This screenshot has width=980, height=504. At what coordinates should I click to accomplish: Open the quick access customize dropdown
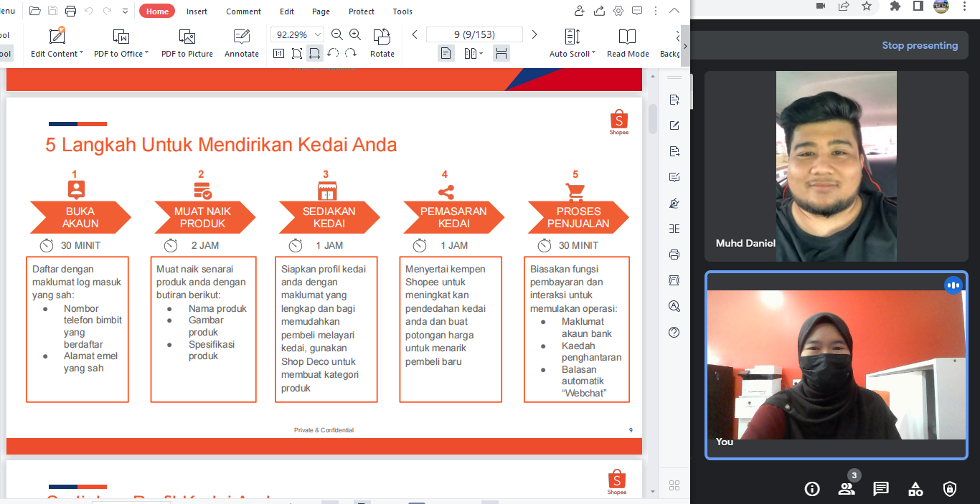click(x=125, y=11)
